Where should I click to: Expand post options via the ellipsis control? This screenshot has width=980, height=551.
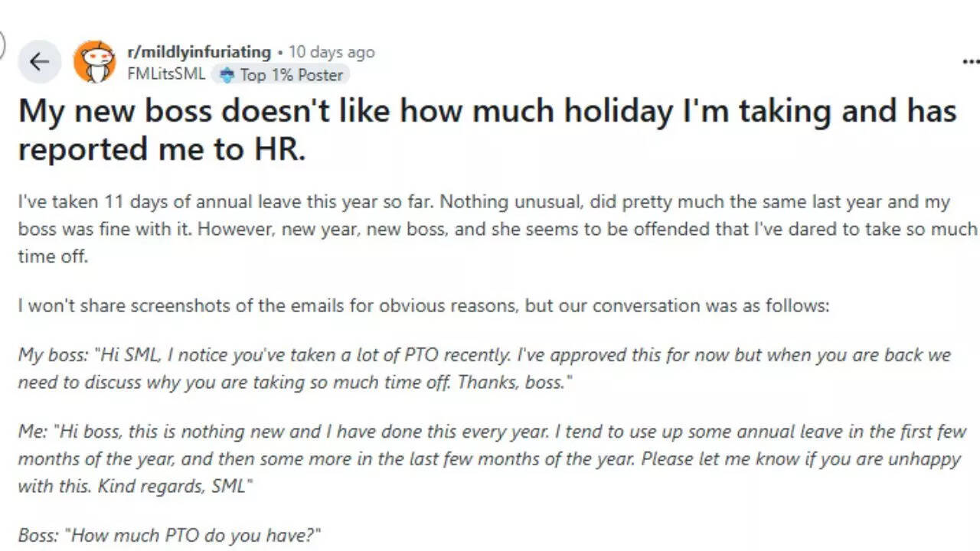970,61
